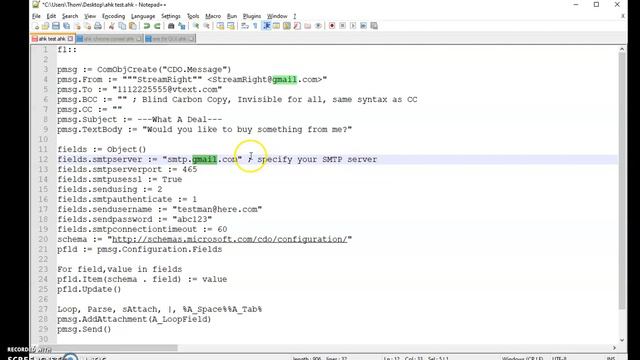
Task: Select the ahk test.ahk tab
Action: click(53, 39)
